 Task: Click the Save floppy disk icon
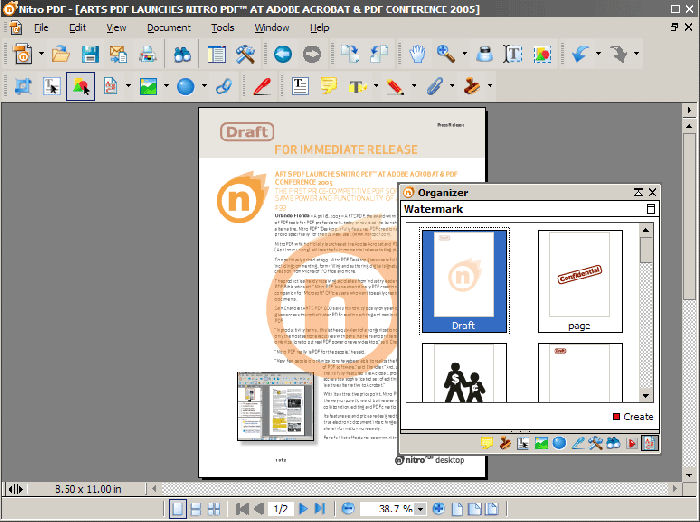(89, 54)
